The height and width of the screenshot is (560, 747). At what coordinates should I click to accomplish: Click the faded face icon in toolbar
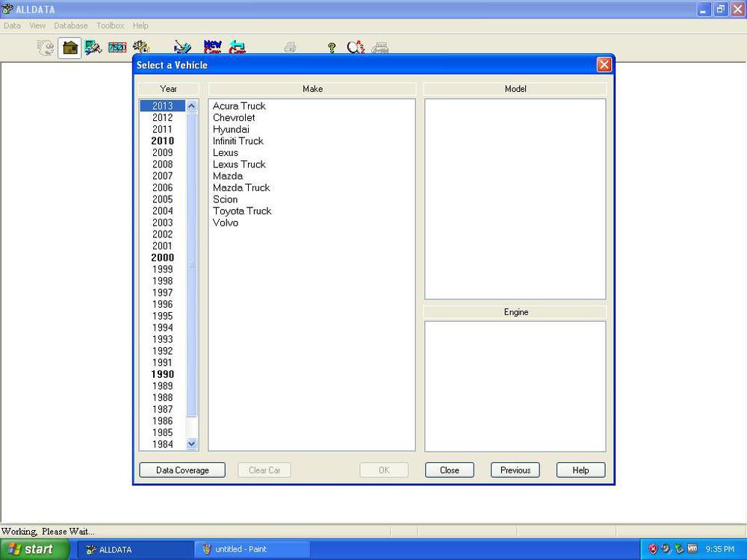pos(46,48)
